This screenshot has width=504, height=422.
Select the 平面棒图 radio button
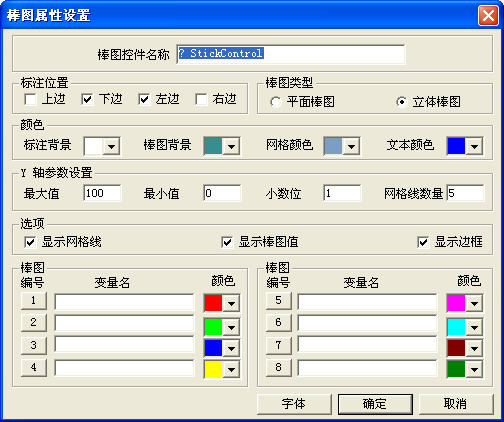tap(276, 102)
